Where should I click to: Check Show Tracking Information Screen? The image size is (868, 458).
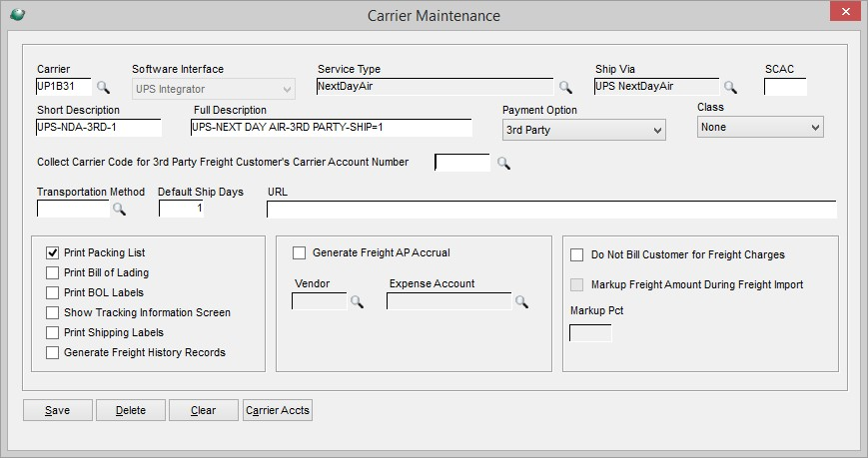52,312
